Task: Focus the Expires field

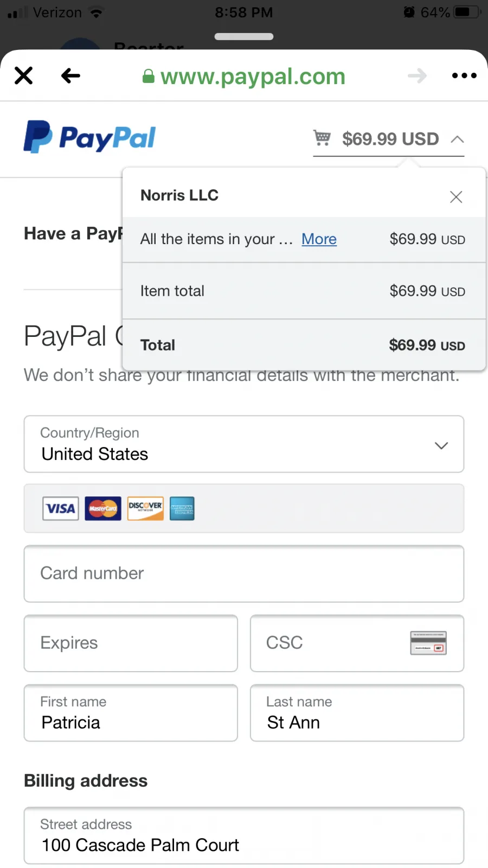Action: (x=131, y=643)
